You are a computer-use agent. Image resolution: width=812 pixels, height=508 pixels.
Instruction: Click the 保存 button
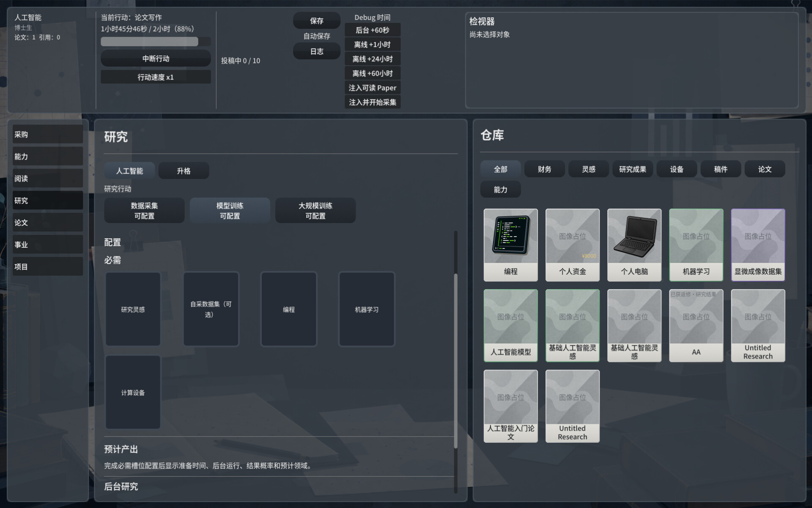(x=316, y=20)
